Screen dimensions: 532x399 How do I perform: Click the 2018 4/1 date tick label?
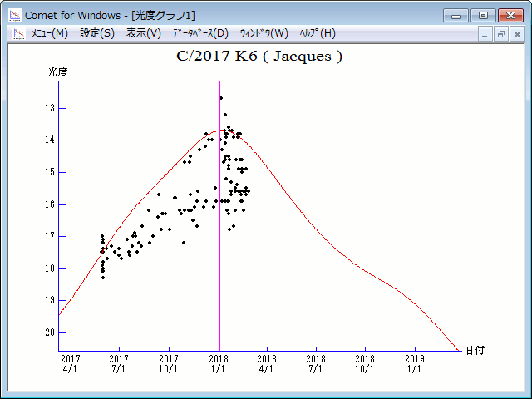click(x=267, y=363)
